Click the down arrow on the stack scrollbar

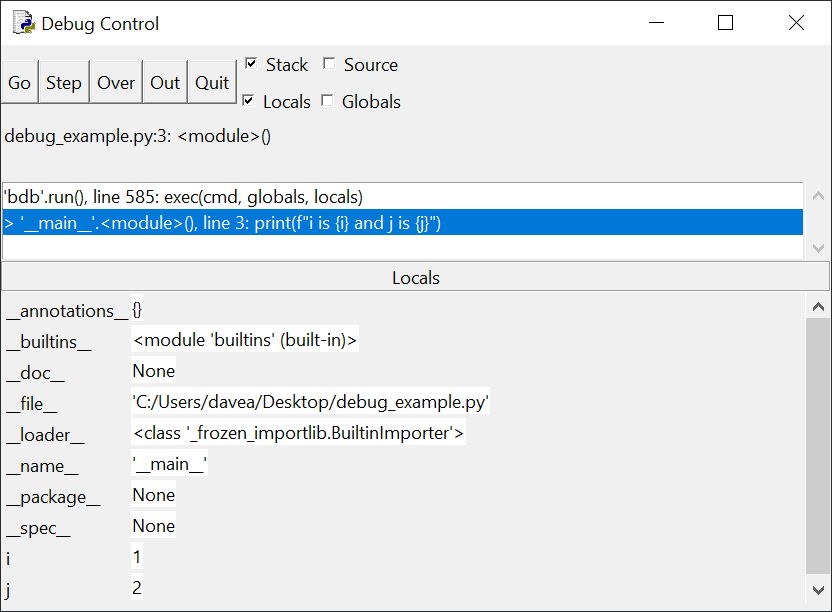click(818, 247)
